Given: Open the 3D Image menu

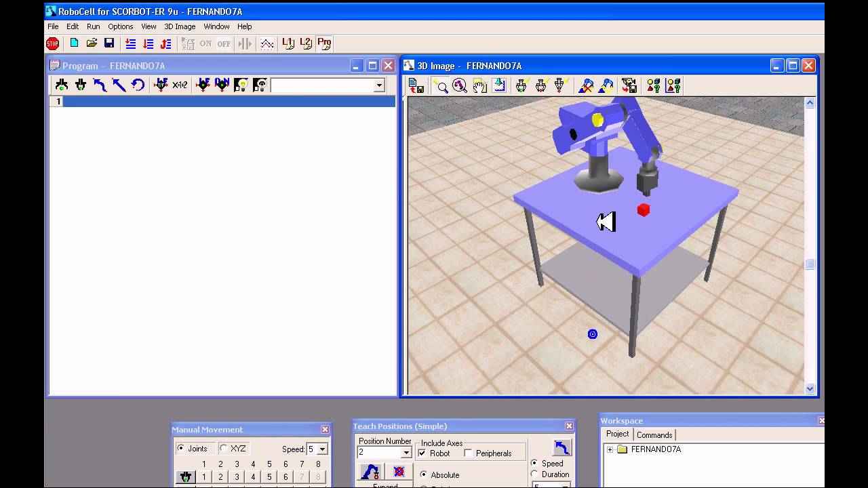Looking at the screenshot, I should click(x=180, y=26).
